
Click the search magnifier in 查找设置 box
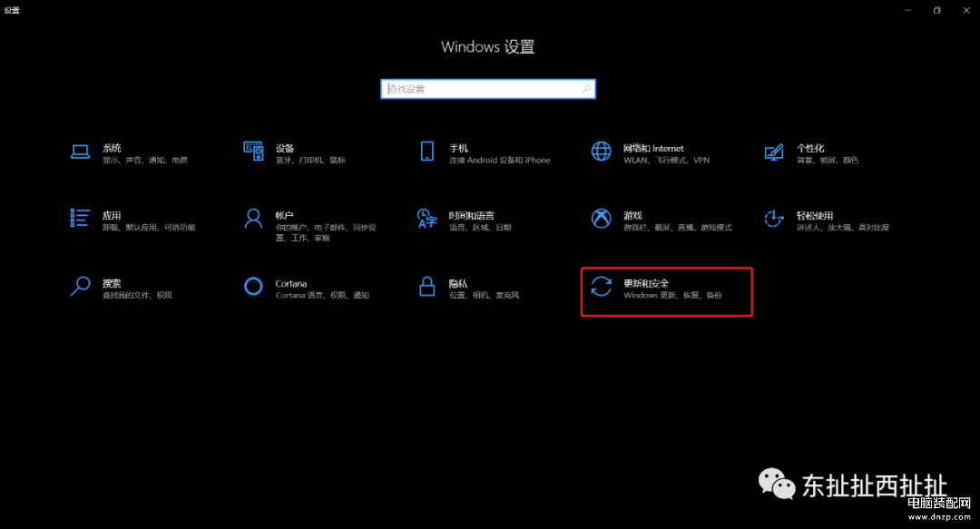tap(586, 89)
